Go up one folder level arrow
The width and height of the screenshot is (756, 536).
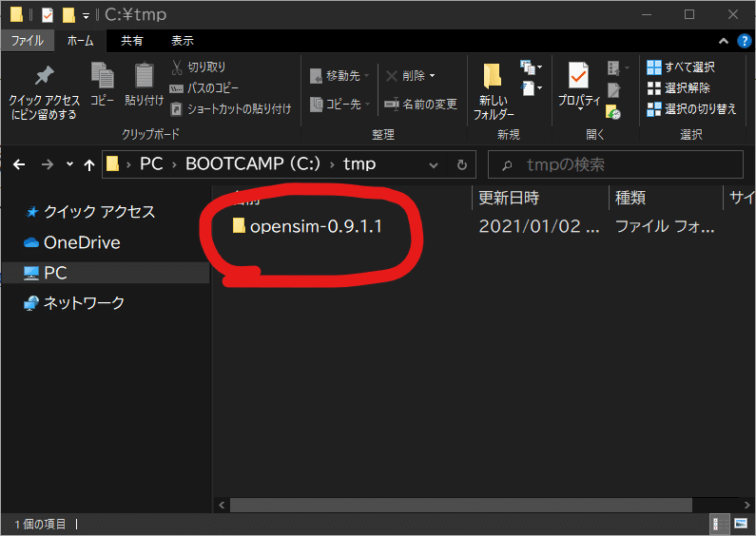pos(89,165)
